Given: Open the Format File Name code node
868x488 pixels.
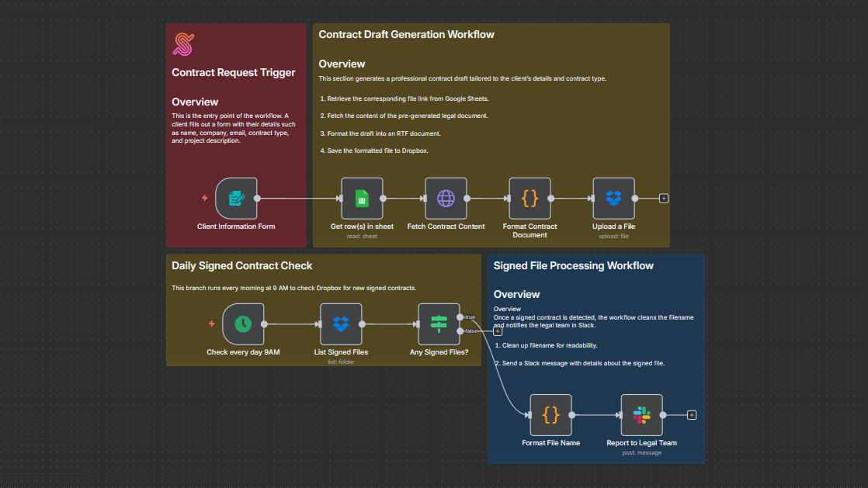Looking at the screenshot, I should pyautogui.click(x=550, y=415).
